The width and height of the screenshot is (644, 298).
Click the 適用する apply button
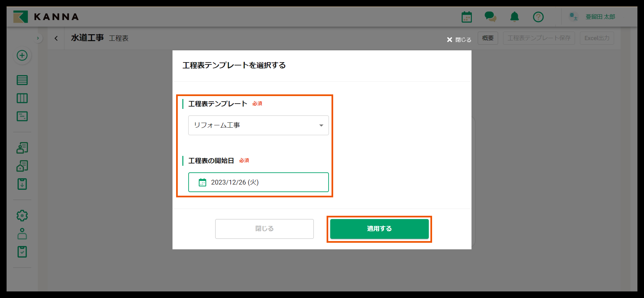[x=379, y=229]
